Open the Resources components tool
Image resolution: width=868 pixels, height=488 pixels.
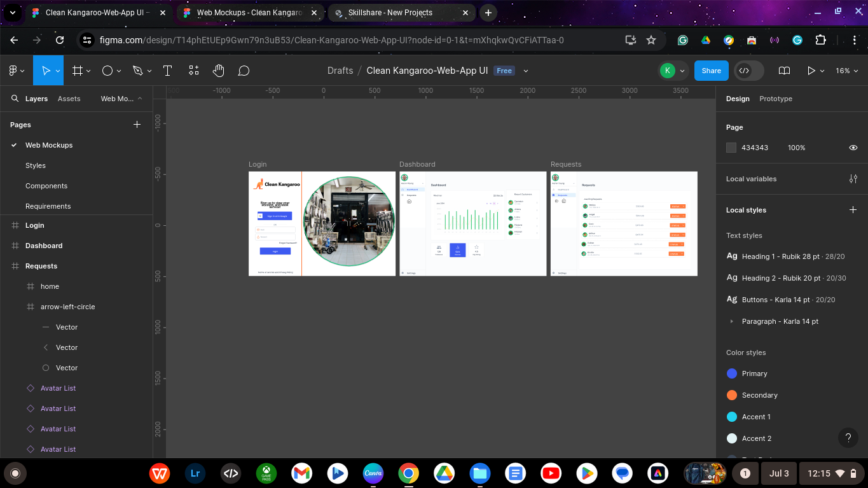click(193, 71)
